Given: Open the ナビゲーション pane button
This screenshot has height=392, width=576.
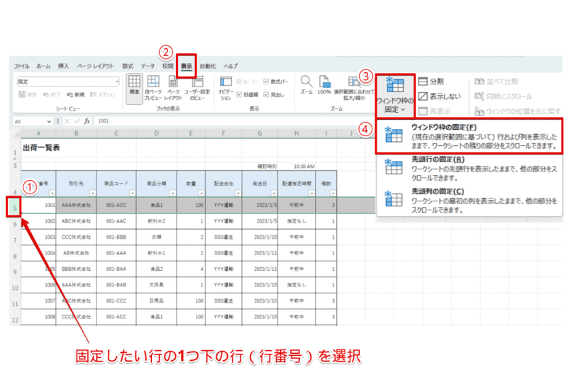Looking at the screenshot, I should tap(226, 87).
